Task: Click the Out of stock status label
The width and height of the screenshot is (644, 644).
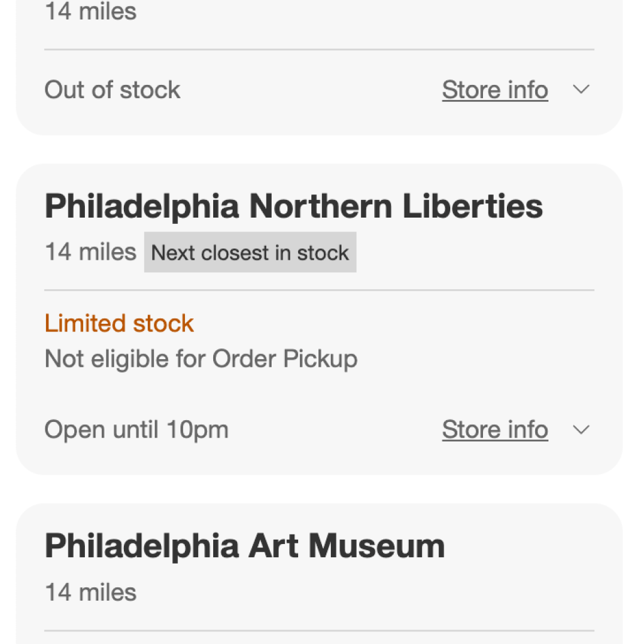Action: coord(112,90)
